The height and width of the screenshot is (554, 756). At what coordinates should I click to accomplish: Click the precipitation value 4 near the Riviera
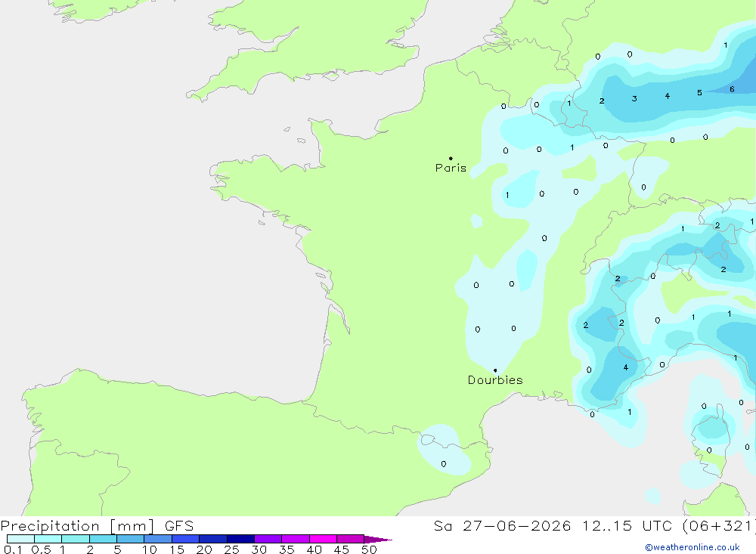[x=626, y=367]
